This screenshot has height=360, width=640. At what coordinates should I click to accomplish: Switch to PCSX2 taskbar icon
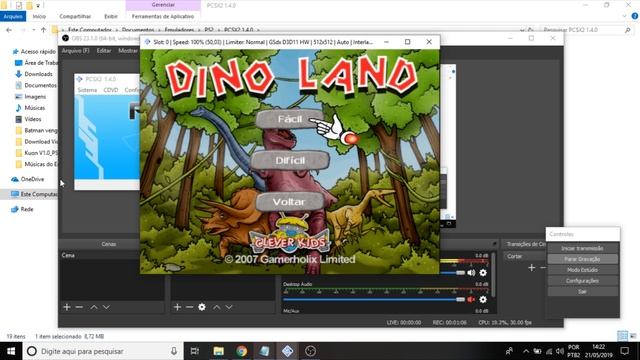coord(287,351)
